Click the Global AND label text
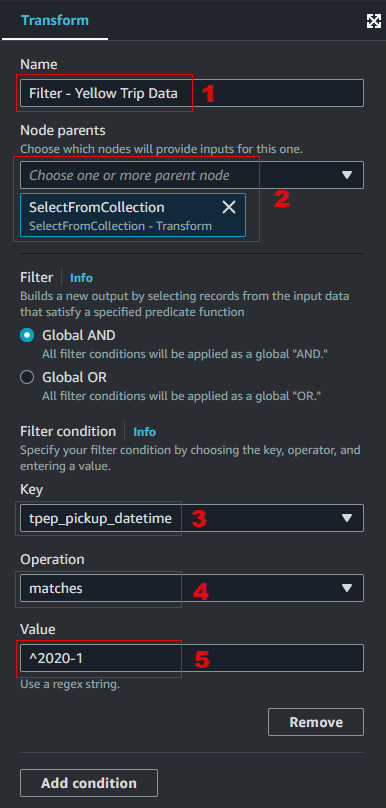 pyautogui.click(x=79, y=335)
